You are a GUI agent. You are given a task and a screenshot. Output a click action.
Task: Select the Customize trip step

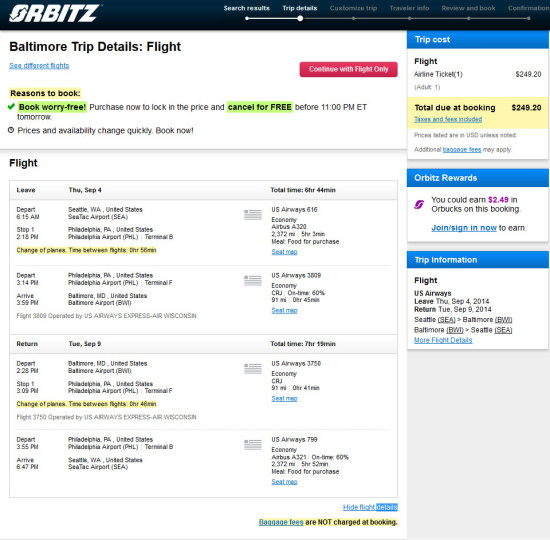tap(353, 8)
